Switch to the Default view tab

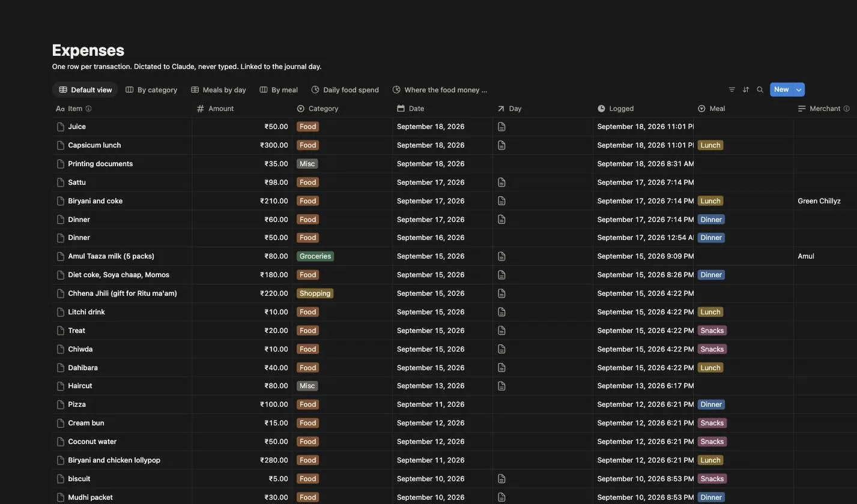85,90
